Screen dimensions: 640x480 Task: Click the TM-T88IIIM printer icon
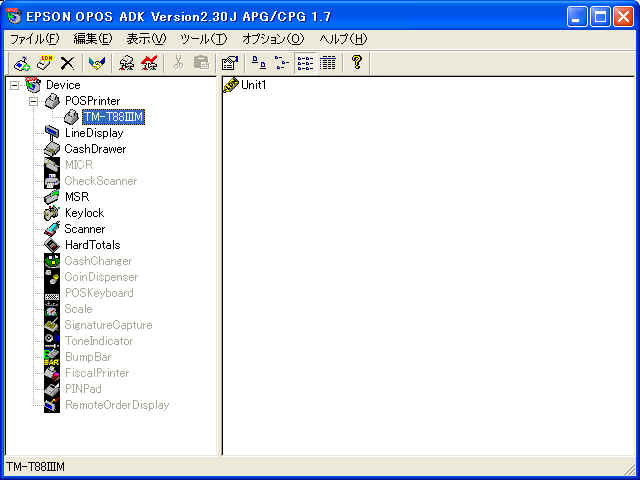click(x=71, y=117)
